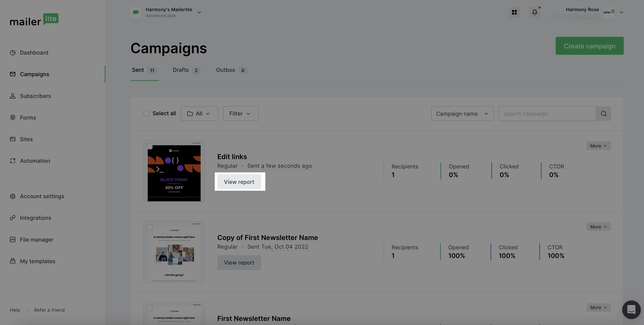Click the Forms layers icon
The height and width of the screenshot is (325, 644).
12,117
